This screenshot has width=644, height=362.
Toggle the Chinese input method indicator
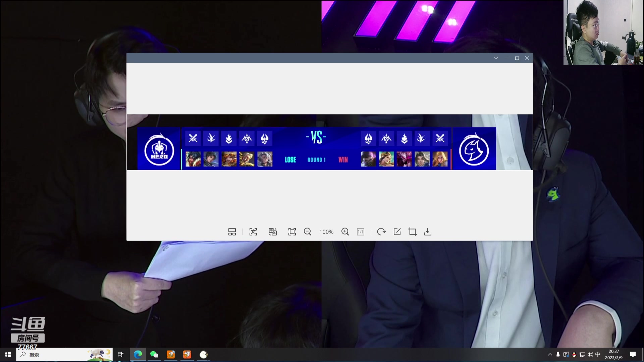pos(598,355)
